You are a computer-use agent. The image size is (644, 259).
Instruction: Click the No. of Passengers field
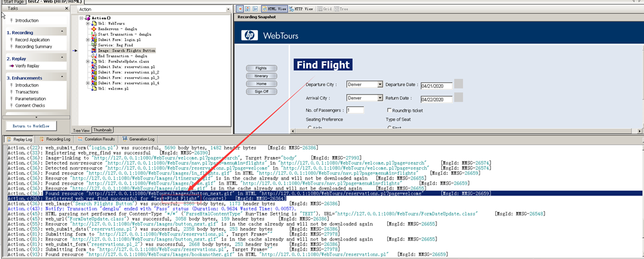click(355, 110)
